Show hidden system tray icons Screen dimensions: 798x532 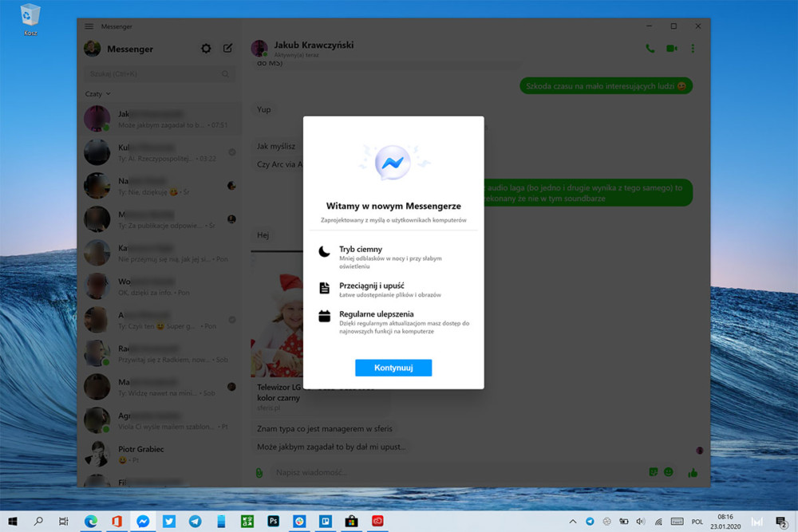pos(572,522)
